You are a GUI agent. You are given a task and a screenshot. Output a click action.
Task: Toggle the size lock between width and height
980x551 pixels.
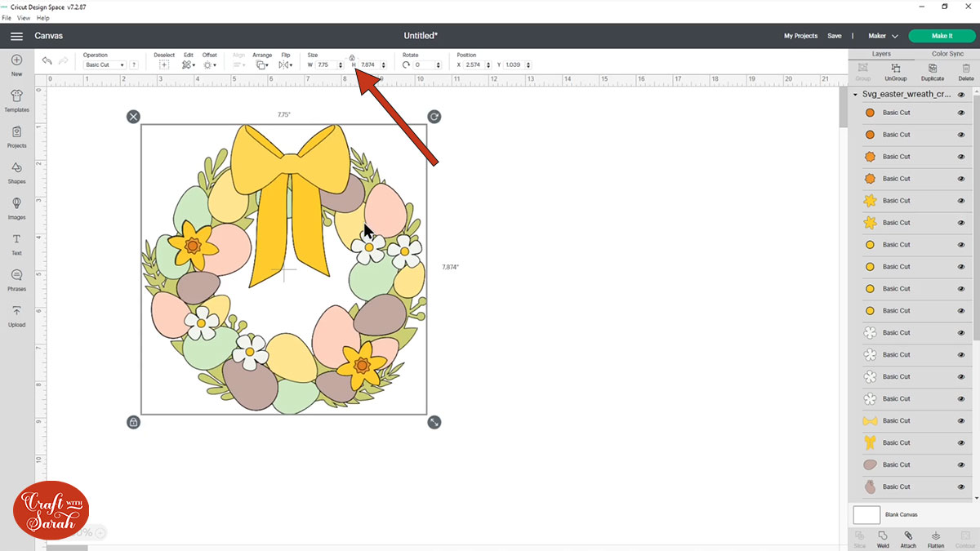coord(352,58)
